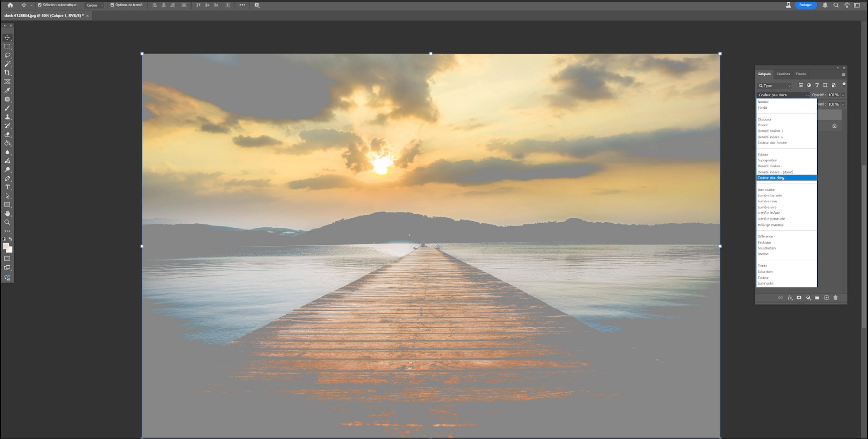Open the layer filter Type dropdown
868x439 pixels.
(x=774, y=86)
